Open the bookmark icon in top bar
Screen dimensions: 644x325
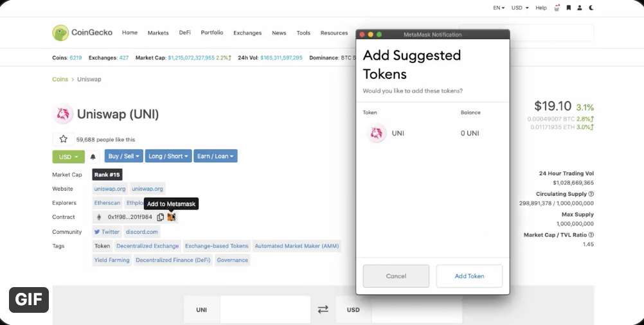(568, 8)
